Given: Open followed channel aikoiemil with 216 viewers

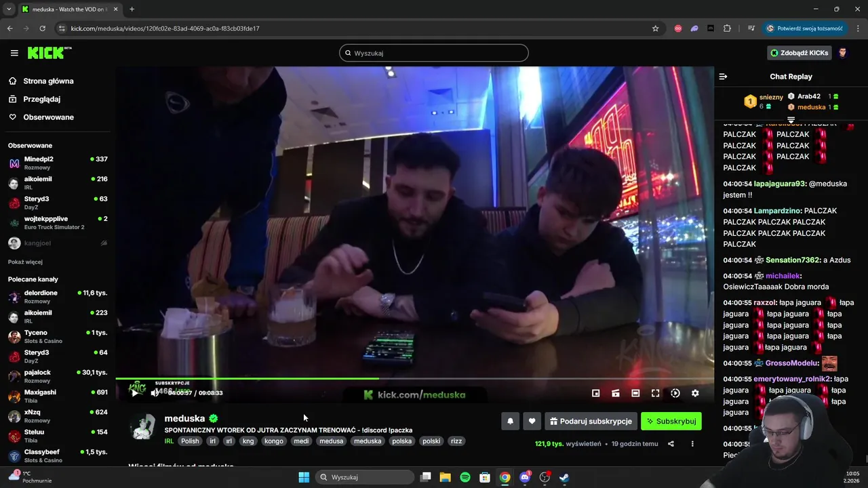Looking at the screenshot, I should (58, 183).
